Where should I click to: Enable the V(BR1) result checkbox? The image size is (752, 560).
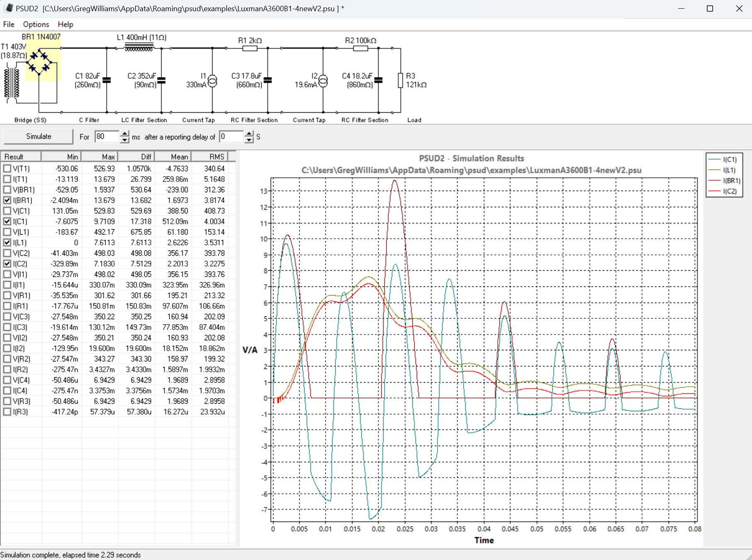[x=7, y=190]
